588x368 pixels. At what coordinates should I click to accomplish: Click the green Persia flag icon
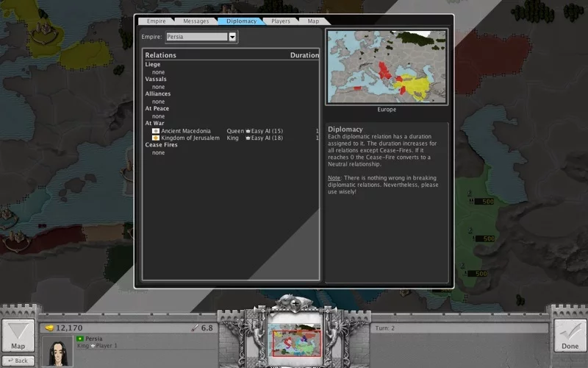pyautogui.click(x=80, y=339)
